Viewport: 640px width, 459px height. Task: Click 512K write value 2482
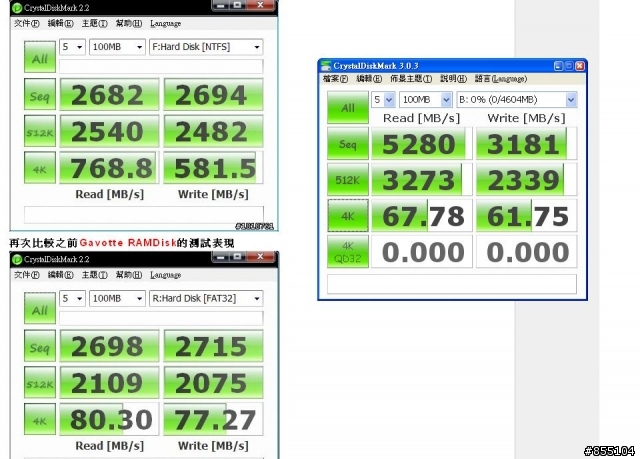(x=213, y=131)
